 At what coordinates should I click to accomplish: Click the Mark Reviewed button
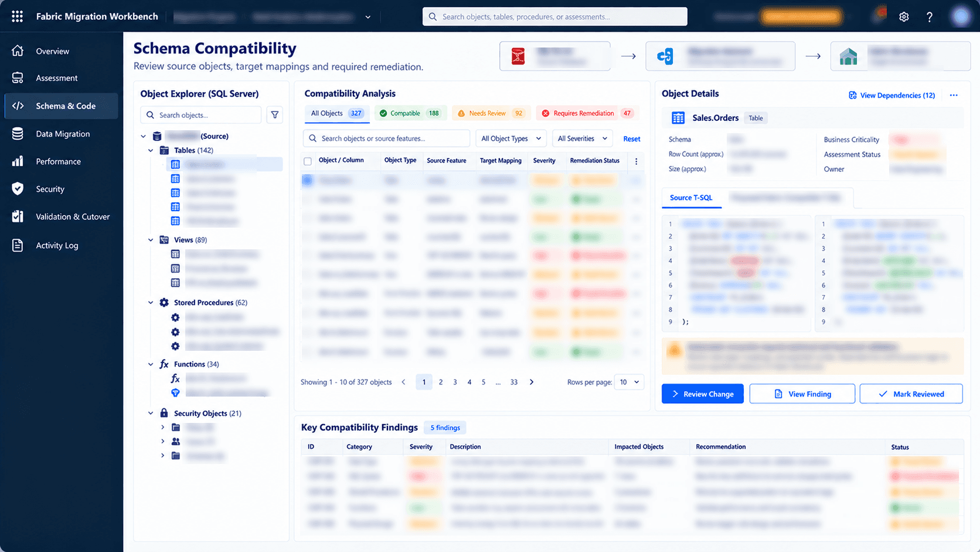[x=911, y=394]
